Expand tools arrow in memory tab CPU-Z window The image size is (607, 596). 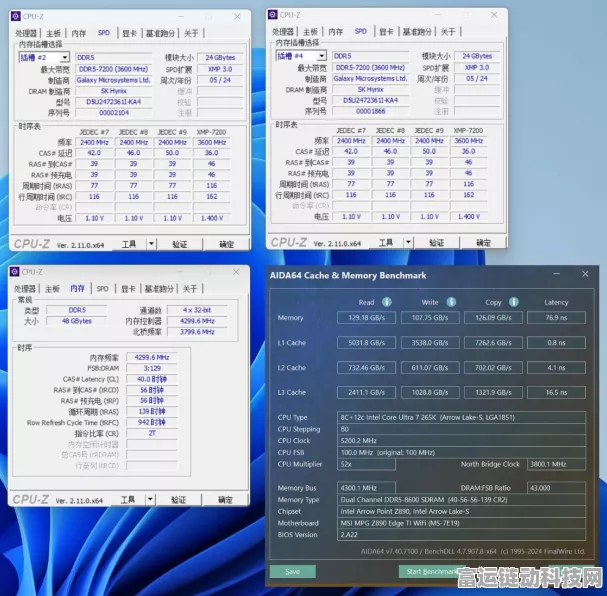[x=150, y=499]
